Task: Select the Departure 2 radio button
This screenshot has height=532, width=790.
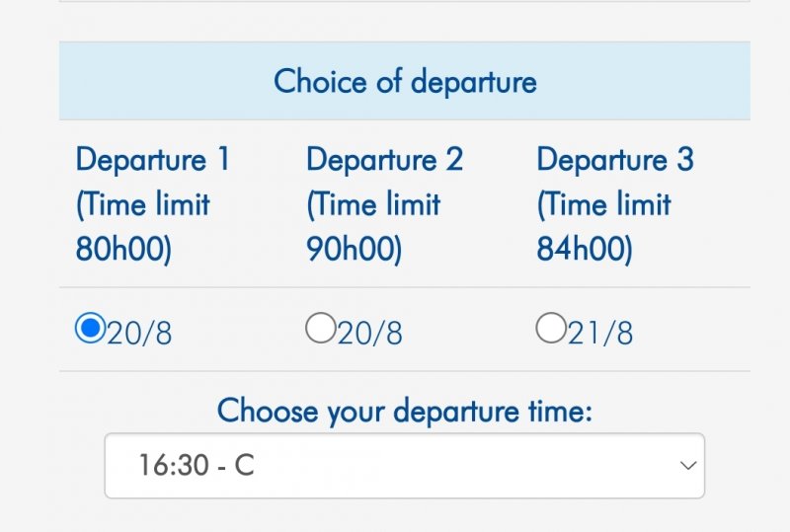Action: 320,329
